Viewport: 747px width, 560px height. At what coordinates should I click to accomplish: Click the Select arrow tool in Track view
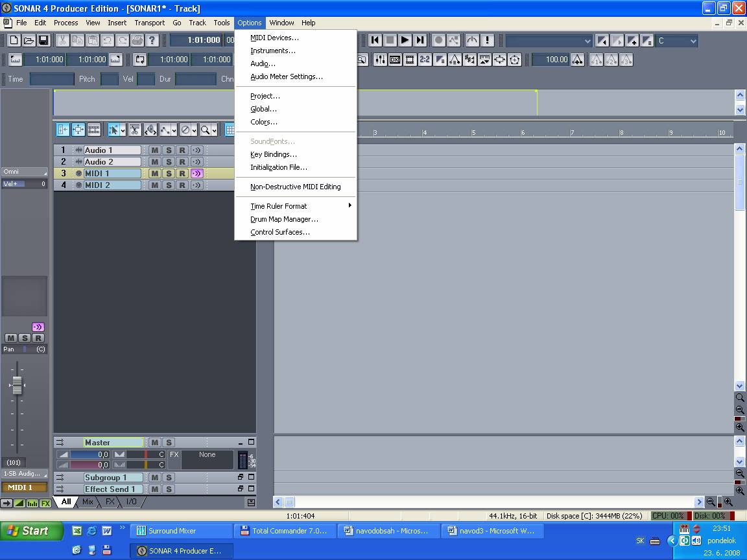(x=113, y=130)
